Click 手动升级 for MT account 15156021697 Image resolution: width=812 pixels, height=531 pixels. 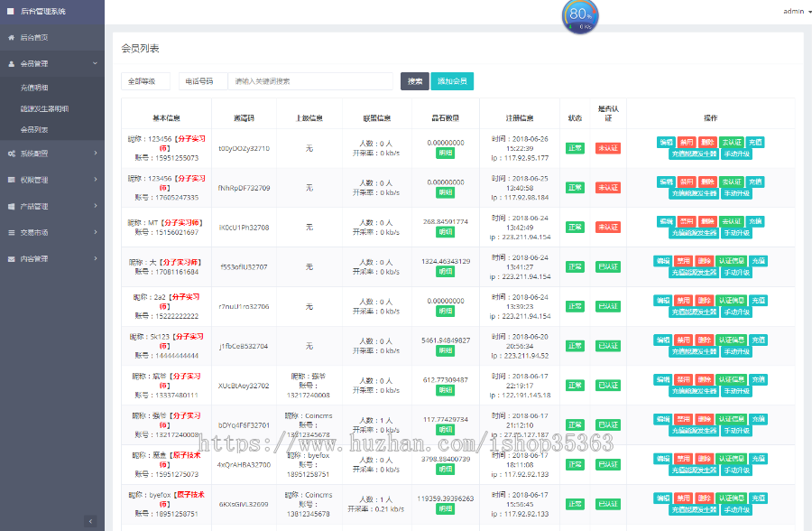[x=737, y=233]
